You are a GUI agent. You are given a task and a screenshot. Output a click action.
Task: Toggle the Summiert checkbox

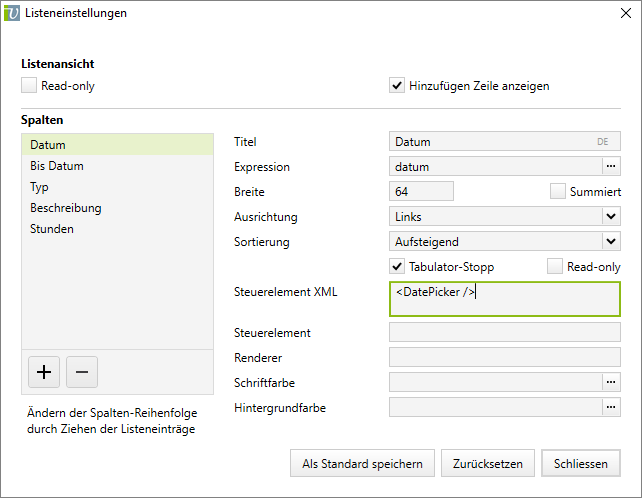(558, 191)
